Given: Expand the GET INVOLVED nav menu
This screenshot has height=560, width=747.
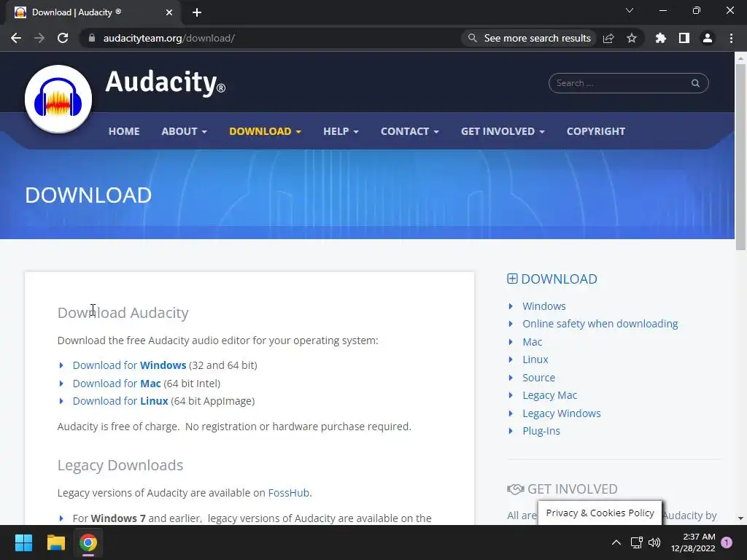Looking at the screenshot, I should 503,131.
